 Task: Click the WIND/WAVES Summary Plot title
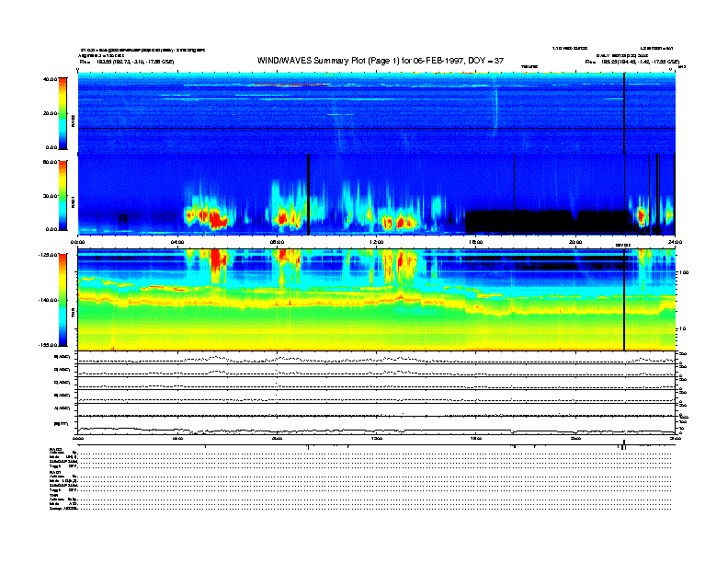(x=381, y=61)
